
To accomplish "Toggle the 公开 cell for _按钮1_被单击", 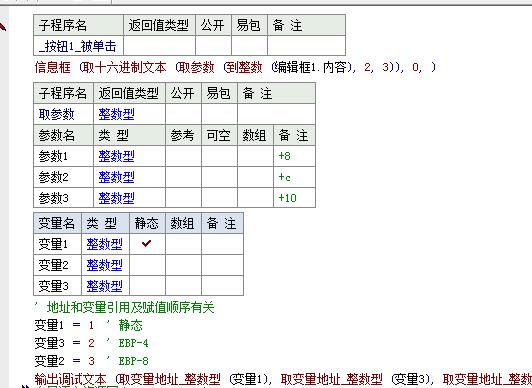I will (213, 45).
